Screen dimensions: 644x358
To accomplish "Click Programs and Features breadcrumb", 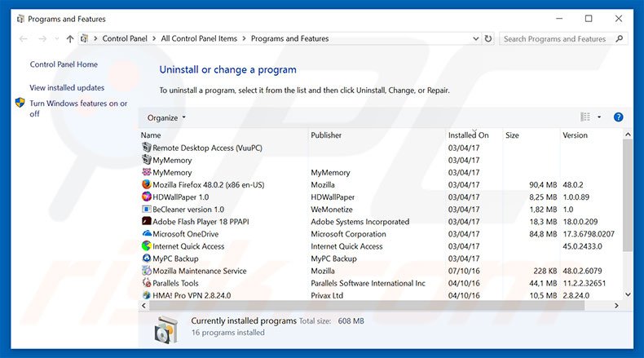I will pos(290,38).
